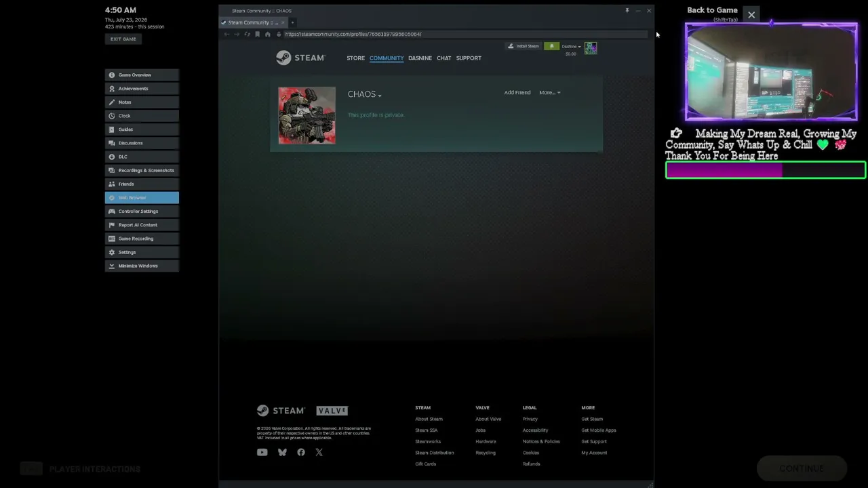Open DLC in the overlay sidebar
The image size is (868, 488).
click(142, 157)
